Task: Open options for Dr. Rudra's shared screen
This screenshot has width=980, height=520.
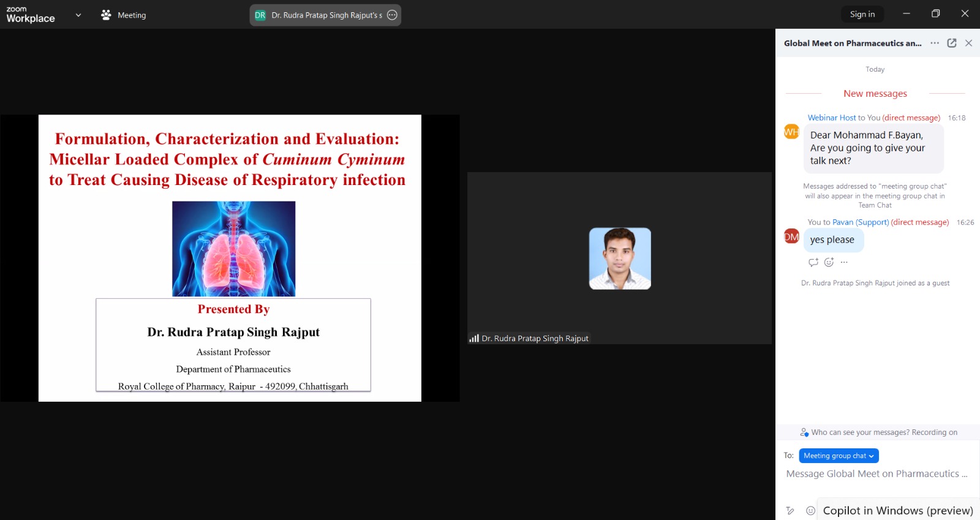Action: [392, 15]
